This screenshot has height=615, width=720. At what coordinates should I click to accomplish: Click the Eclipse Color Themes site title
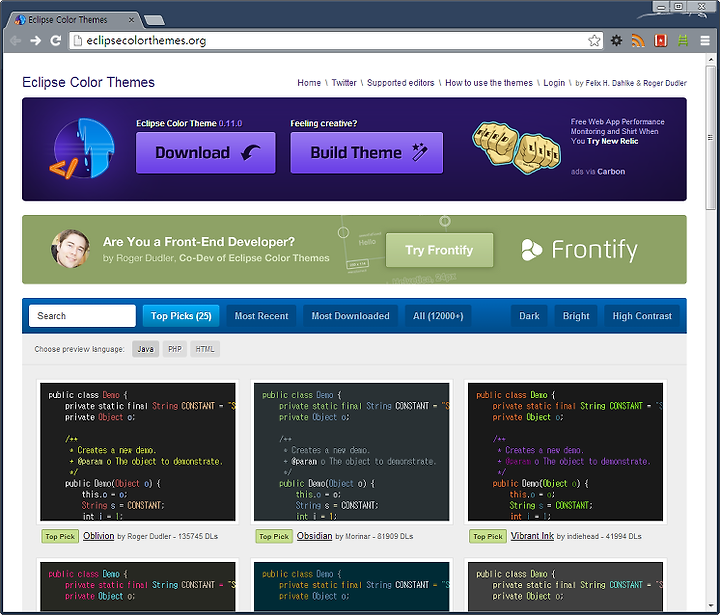click(88, 82)
